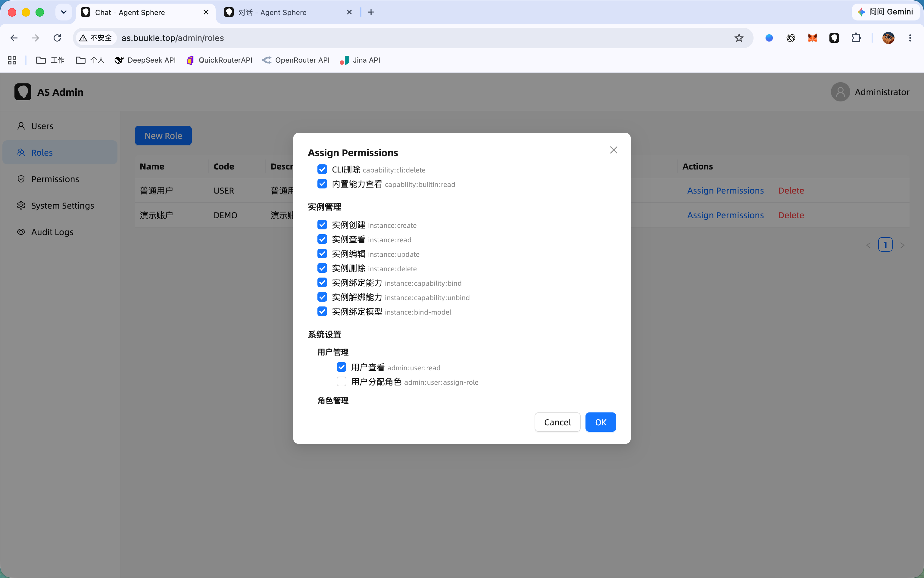Open the Permissions sidebar menu
This screenshot has height=578, width=924.
[60, 179]
